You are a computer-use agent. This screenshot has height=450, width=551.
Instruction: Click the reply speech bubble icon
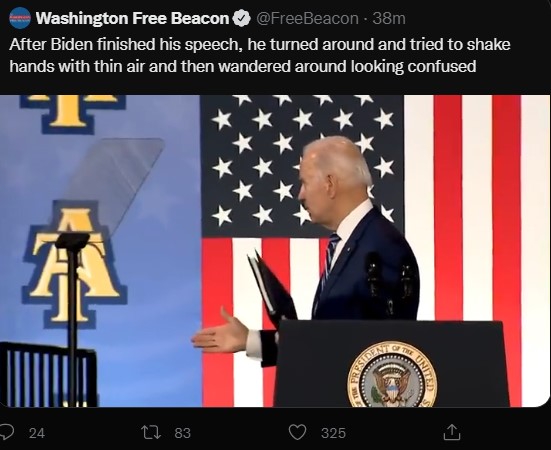pos(7,432)
